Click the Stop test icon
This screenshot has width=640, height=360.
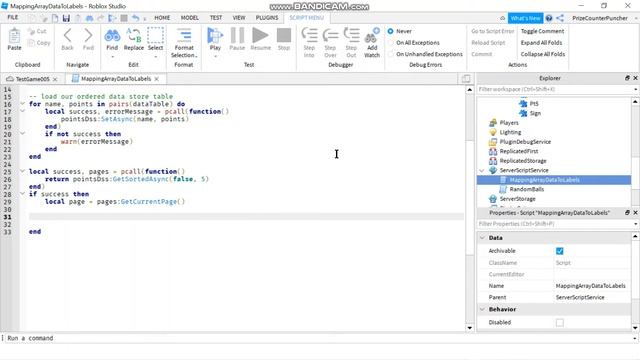tap(284, 36)
